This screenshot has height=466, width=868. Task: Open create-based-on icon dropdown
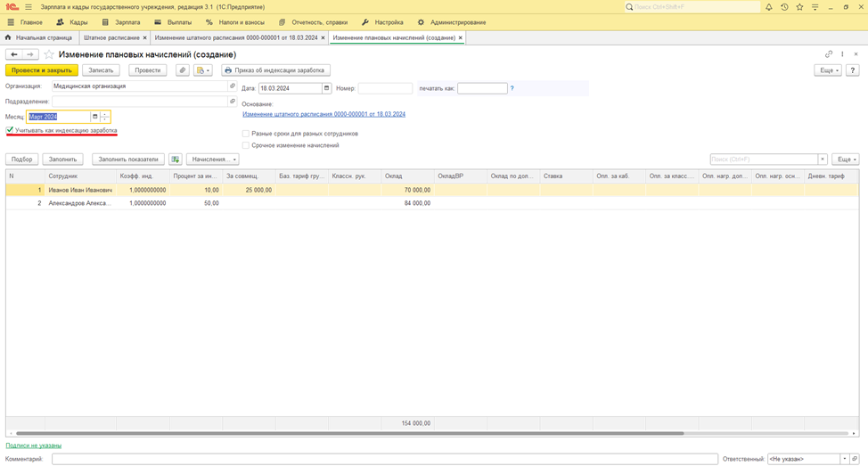click(203, 70)
